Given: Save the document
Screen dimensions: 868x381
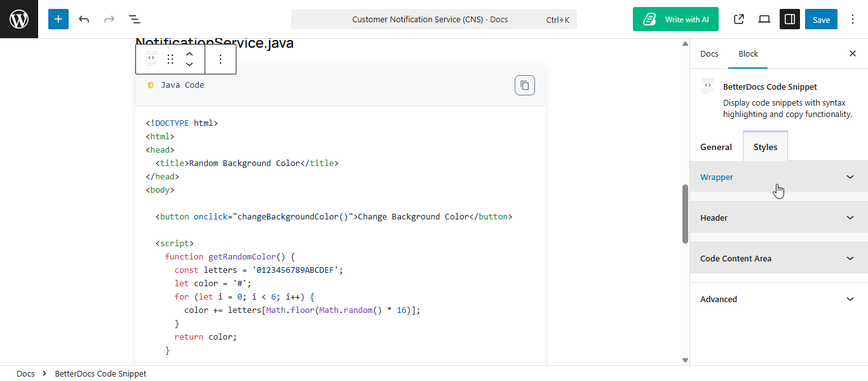Looking at the screenshot, I should point(821,19).
